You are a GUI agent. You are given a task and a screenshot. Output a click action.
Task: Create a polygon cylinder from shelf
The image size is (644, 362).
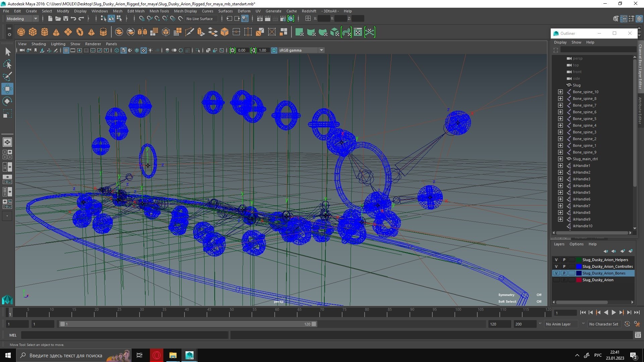[44, 32]
